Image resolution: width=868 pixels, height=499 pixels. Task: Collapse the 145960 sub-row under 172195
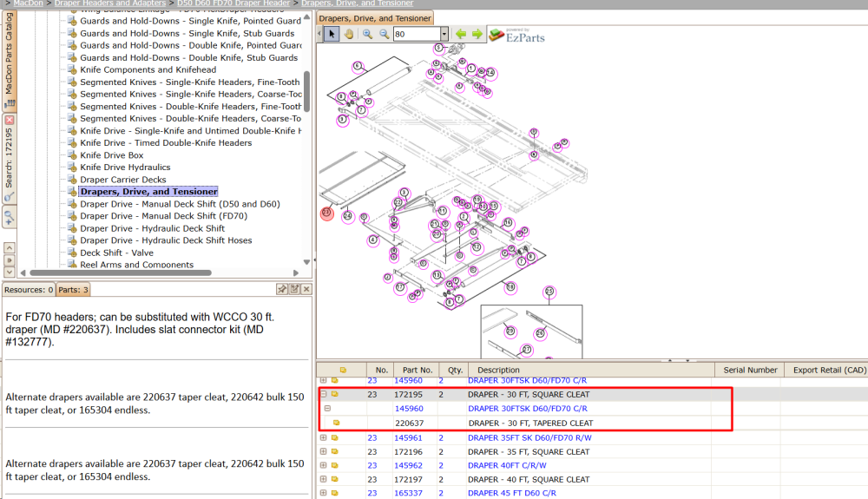(x=328, y=408)
